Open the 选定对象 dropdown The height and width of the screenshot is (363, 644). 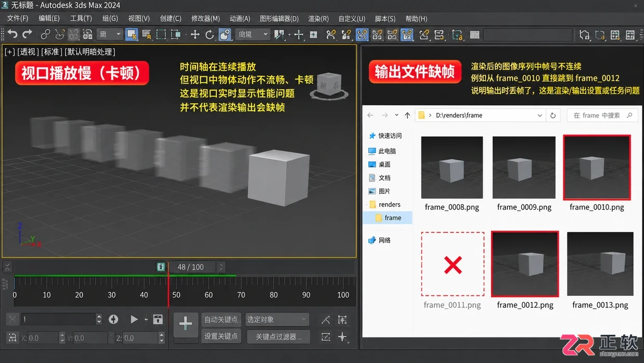277,319
